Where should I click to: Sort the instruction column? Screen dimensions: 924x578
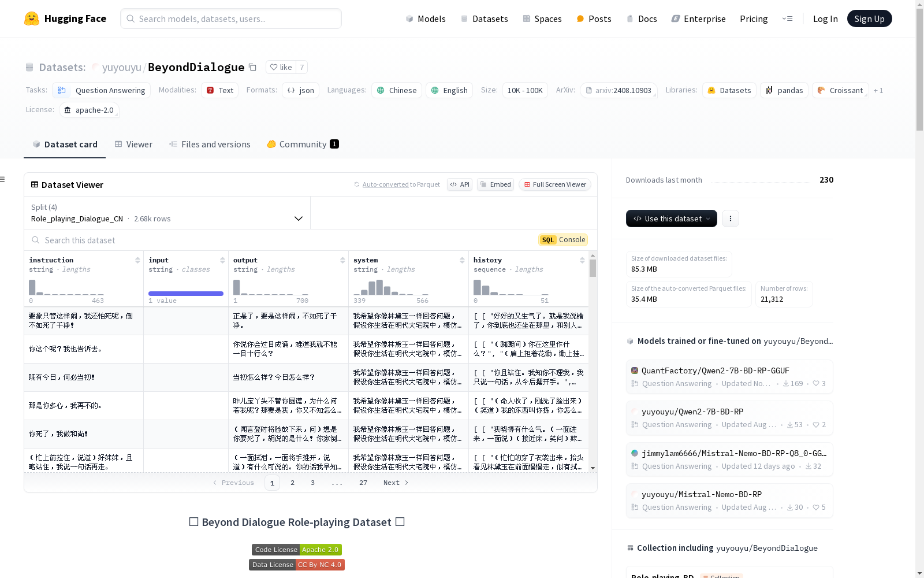137,260
